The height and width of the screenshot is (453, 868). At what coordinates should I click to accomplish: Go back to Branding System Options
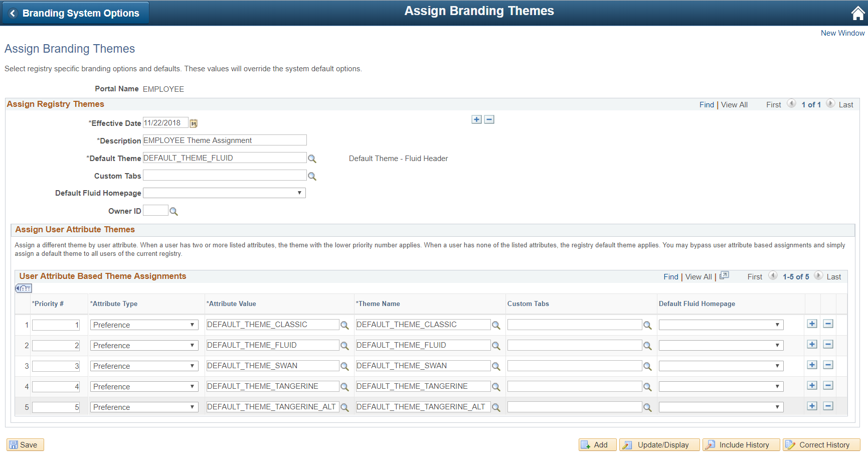(75, 14)
